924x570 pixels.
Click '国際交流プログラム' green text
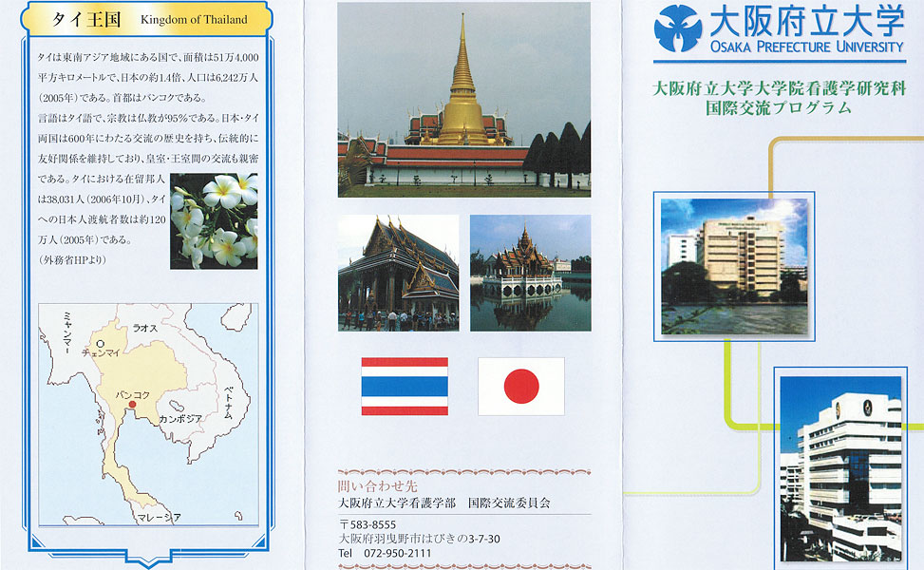[x=779, y=108]
